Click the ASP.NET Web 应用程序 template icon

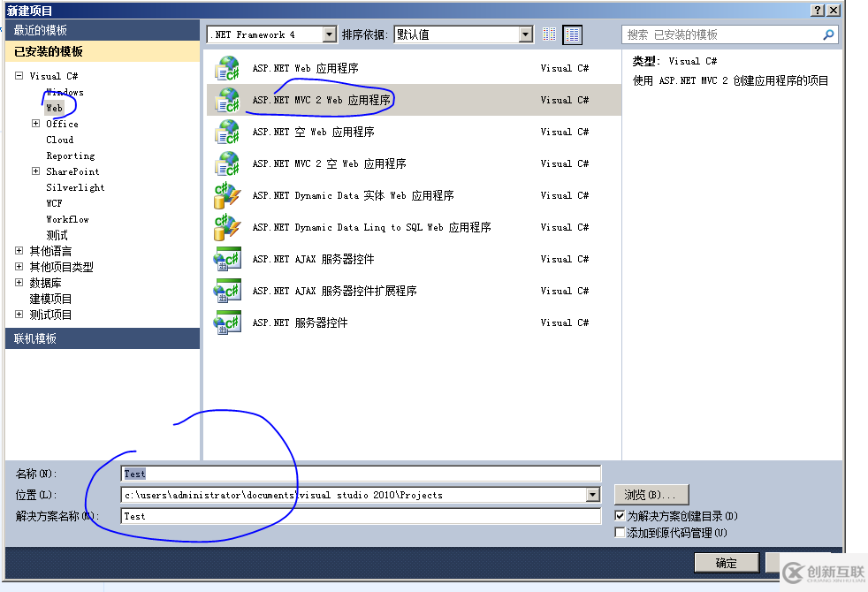(227, 69)
